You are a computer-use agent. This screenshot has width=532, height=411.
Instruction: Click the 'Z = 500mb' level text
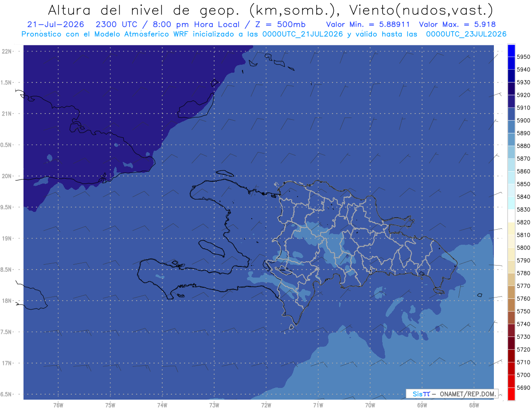point(280,24)
